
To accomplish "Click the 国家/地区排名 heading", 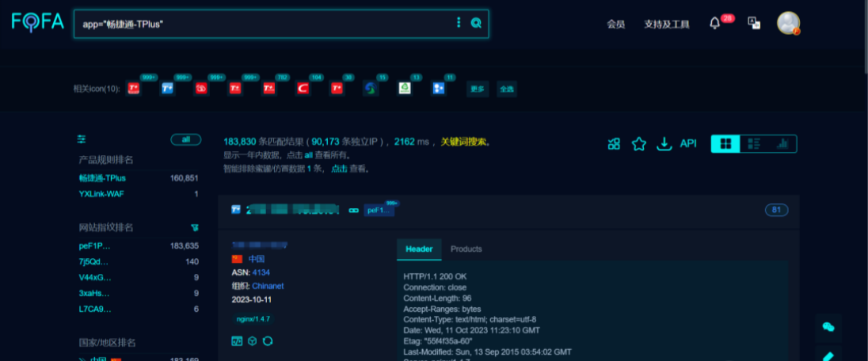I will [107, 343].
